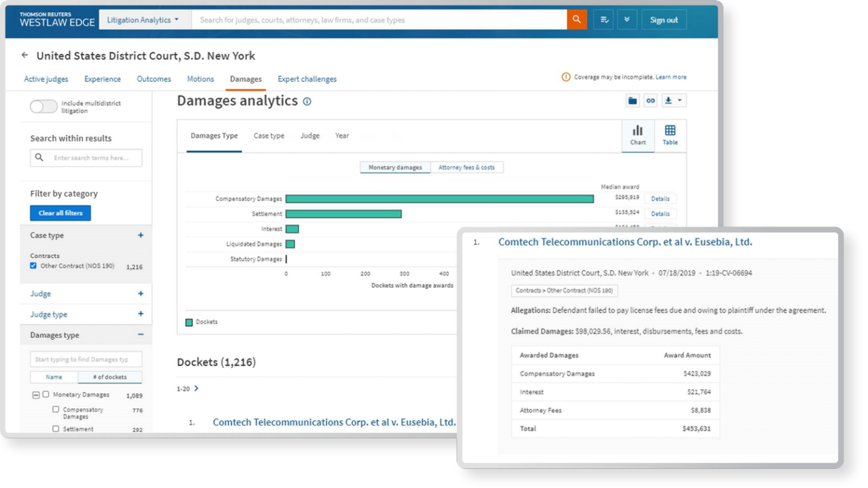Open the Litigation Analytics dropdown
The width and height of the screenshot is (868, 488).
(x=143, y=20)
